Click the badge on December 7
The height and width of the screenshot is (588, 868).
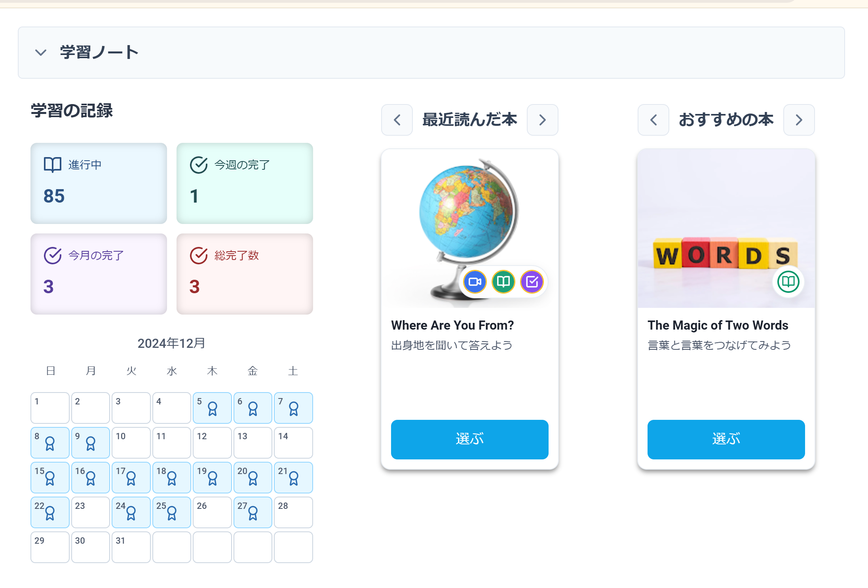(x=294, y=409)
